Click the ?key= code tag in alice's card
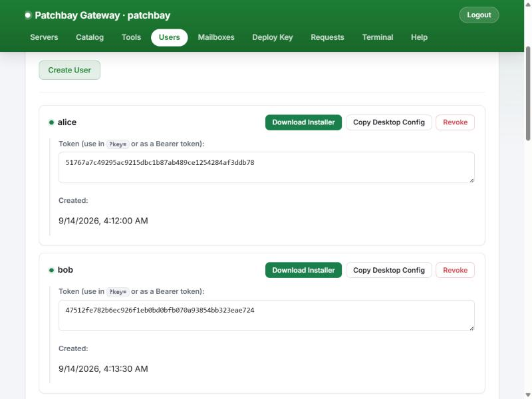The width and height of the screenshot is (532, 399). point(118,144)
